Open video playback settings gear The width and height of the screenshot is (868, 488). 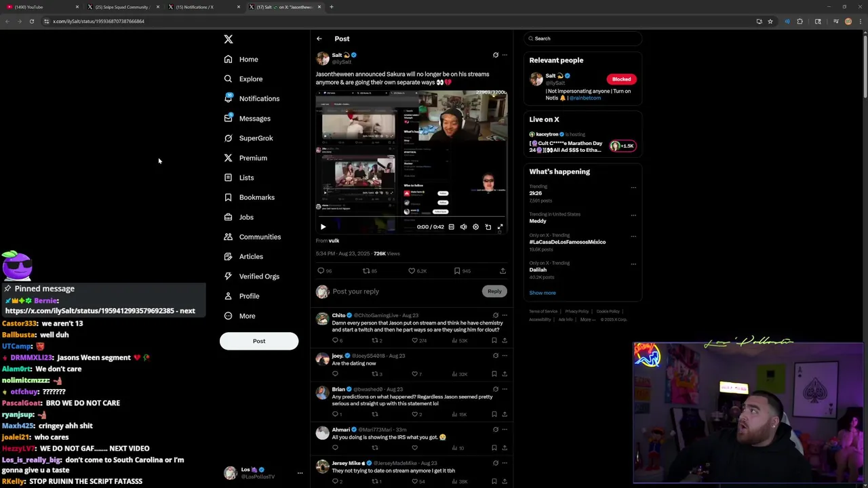tap(476, 227)
